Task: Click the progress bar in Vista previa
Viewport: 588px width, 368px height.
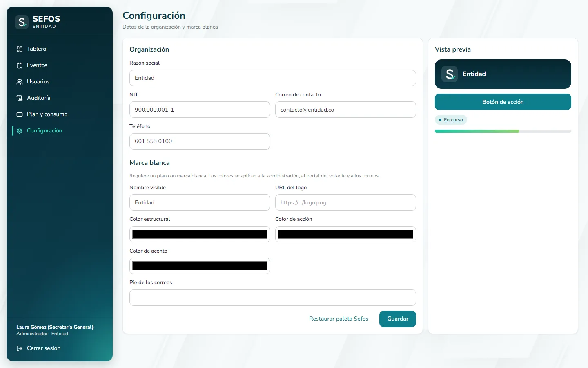Action: click(503, 131)
